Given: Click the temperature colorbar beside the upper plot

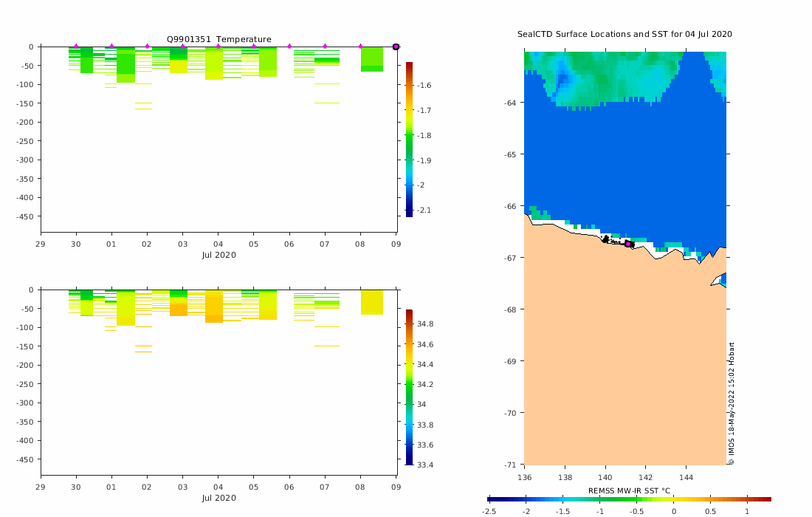Looking at the screenshot, I should click(409, 140).
